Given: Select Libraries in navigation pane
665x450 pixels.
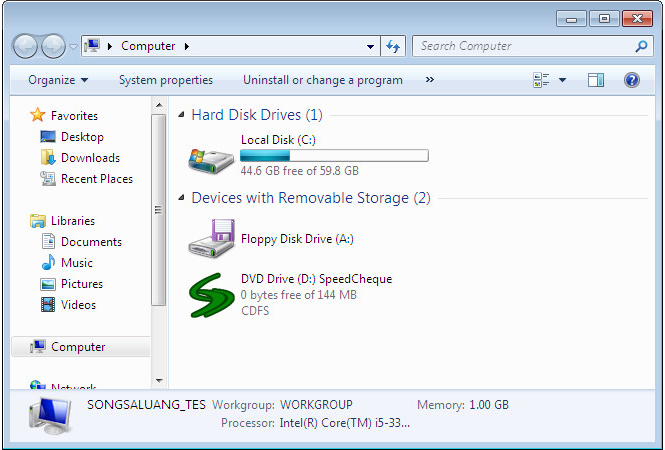Looking at the screenshot, I should (x=73, y=221).
